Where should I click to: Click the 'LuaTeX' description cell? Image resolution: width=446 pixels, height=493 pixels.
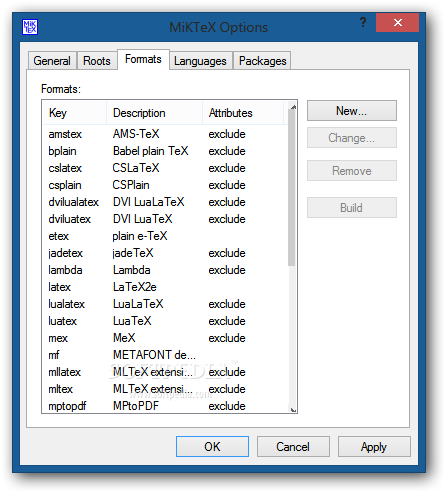pyautogui.click(x=132, y=321)
